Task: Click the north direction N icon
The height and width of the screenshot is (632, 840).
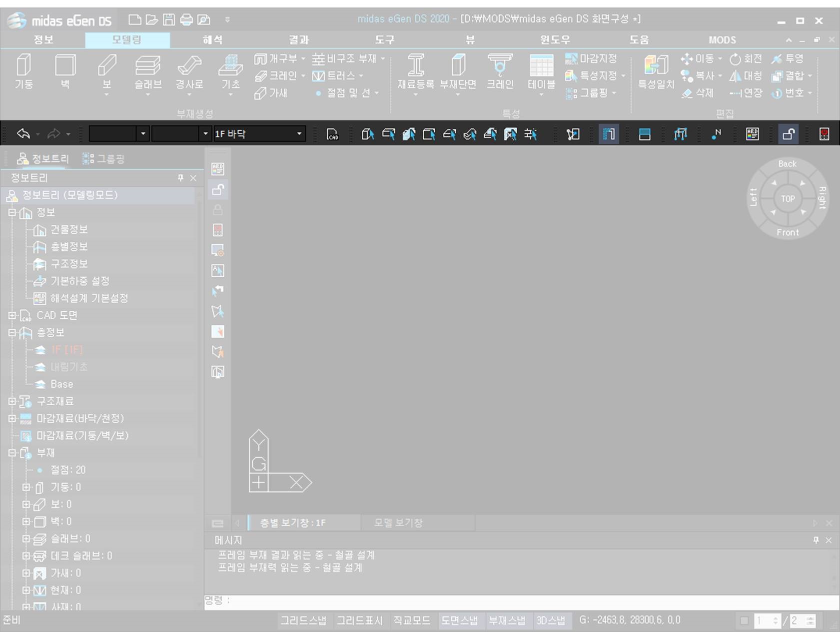Action: (x=716, y=134)
